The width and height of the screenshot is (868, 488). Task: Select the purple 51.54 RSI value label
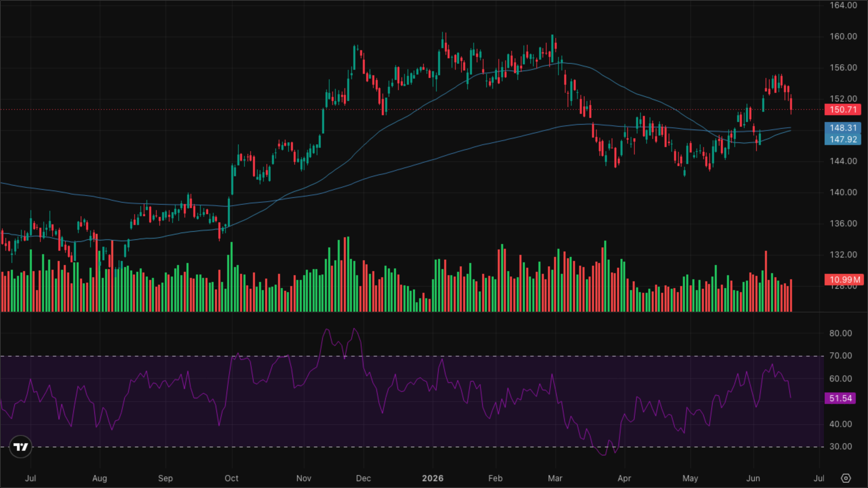(840, 398)
